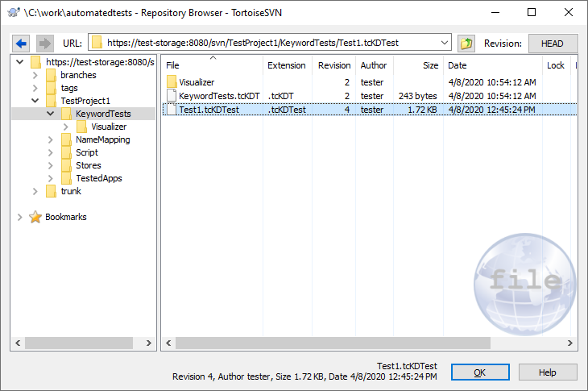The image size is (588, 391).
Task: Click the Help button
Action: [548, 372]
